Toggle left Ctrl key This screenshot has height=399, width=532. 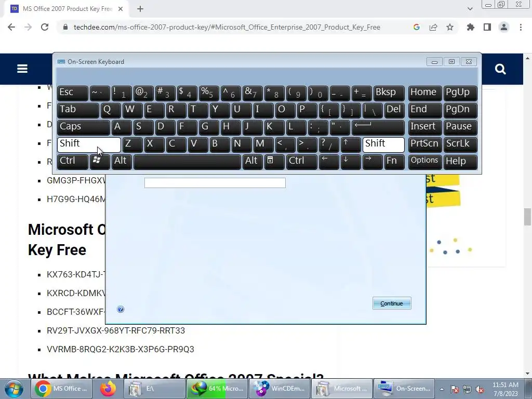point(73,162)
